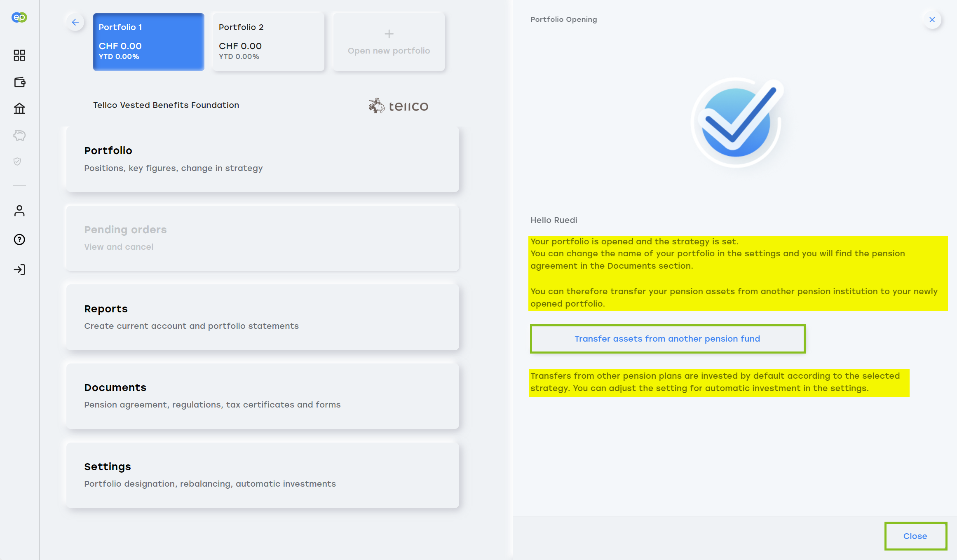
Task: Click the piggy bank sidebar icon
Action: [19, 135]
